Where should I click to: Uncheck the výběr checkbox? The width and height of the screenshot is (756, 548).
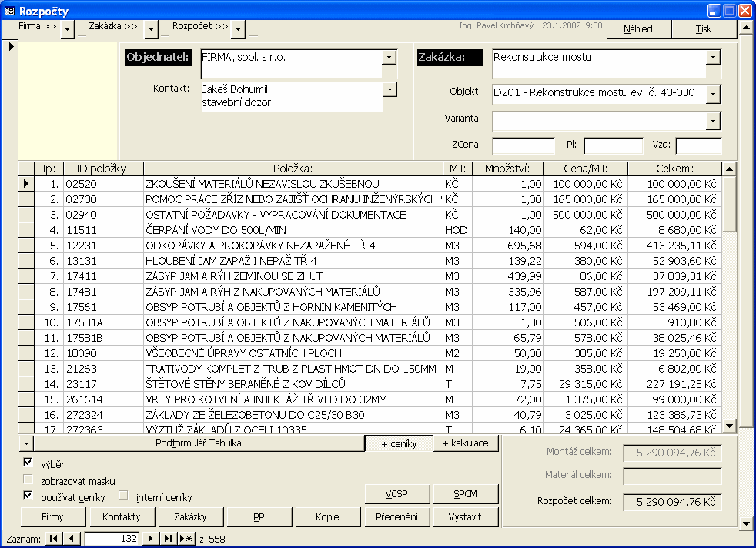click(28, 463)
